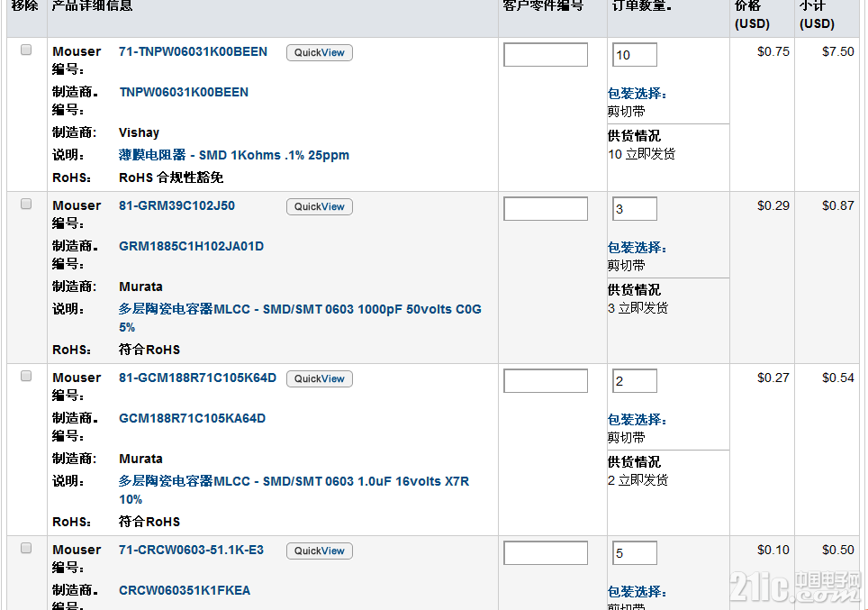Click the RoHS 合规性豁免 status text

click(171, 178)
